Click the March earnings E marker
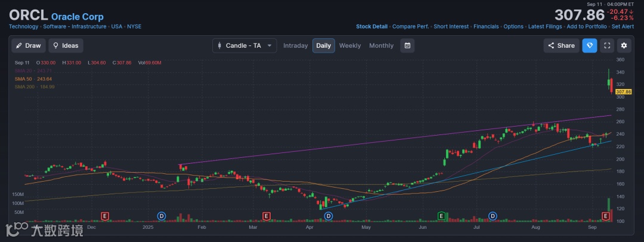Screen dimensions: 644x242 click(266, 216)
